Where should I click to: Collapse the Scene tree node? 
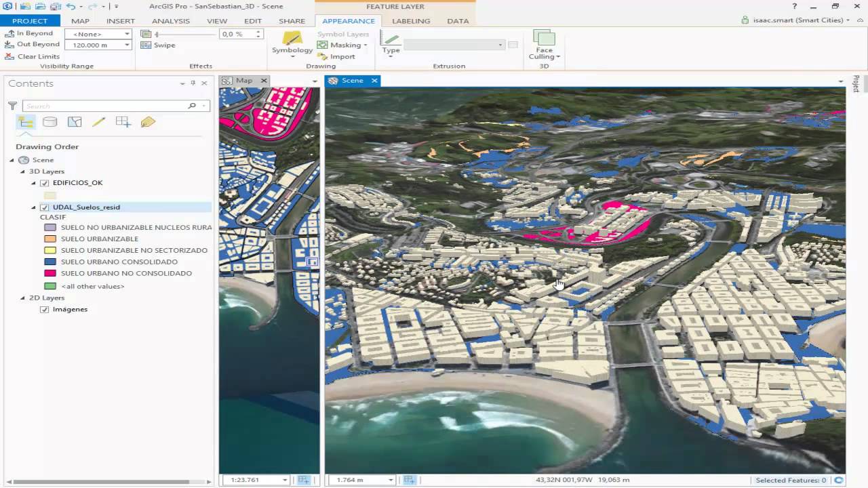12,160
